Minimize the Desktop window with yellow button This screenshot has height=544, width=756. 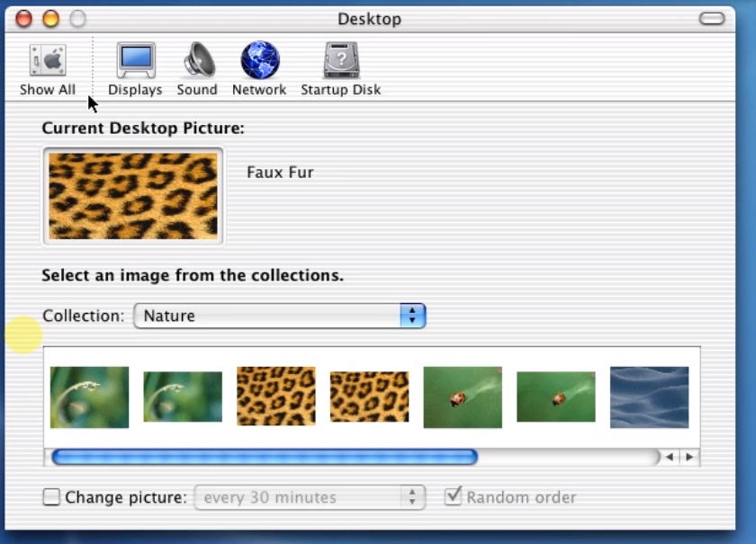[x=50, y=19]
